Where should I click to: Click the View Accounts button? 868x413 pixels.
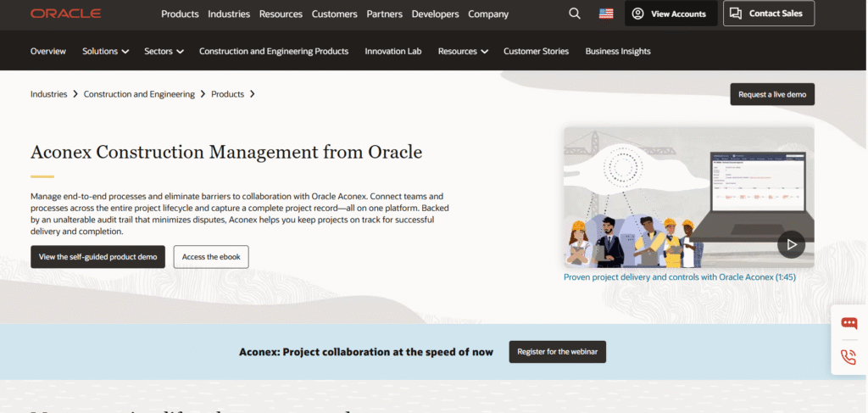click(x=671, y=14)
